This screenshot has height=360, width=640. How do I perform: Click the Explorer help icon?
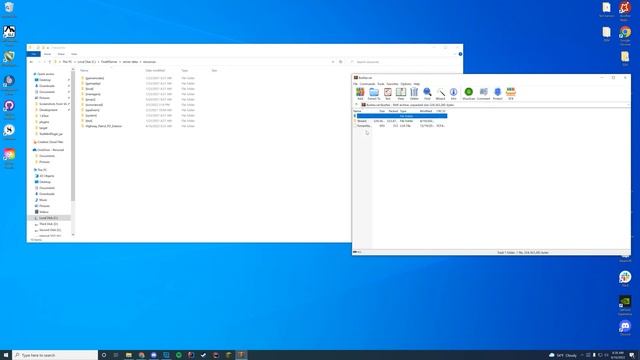[x=460, y=54]
